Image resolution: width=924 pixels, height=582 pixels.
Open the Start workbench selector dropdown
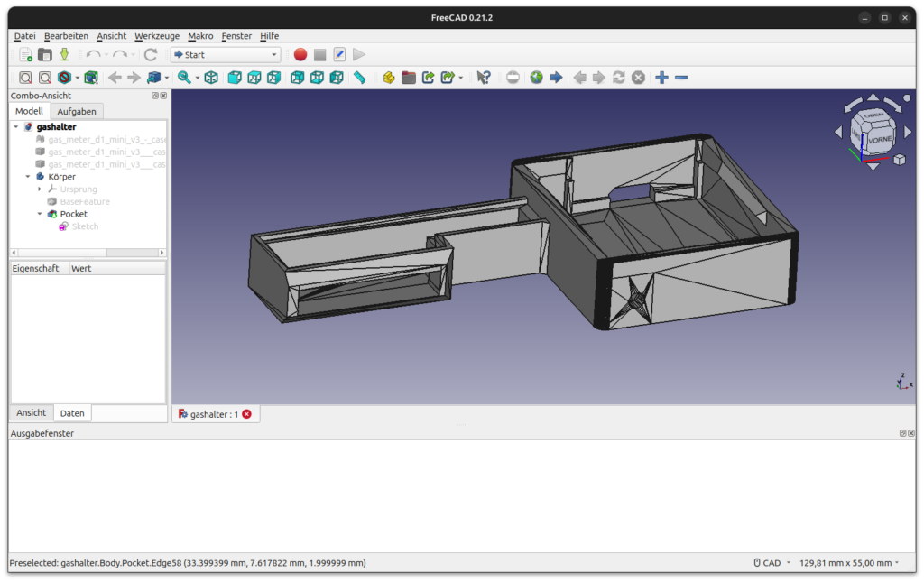click(x=273, y=54)
